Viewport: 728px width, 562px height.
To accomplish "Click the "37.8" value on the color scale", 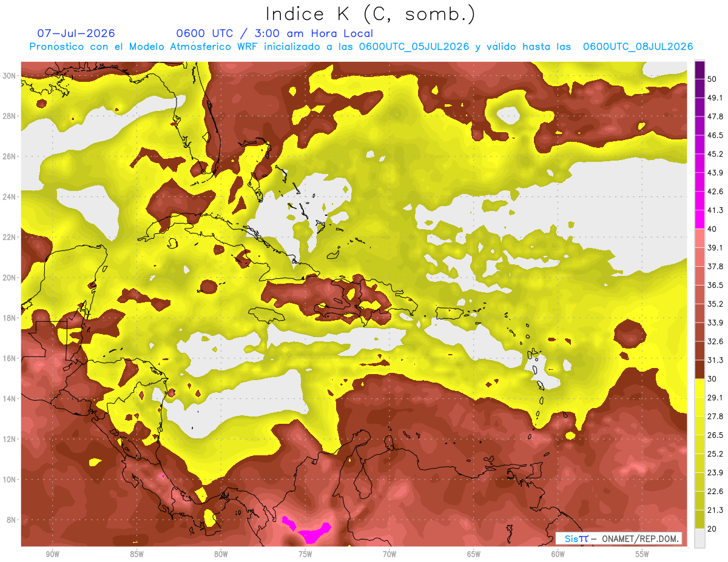I will click(715, 266).
